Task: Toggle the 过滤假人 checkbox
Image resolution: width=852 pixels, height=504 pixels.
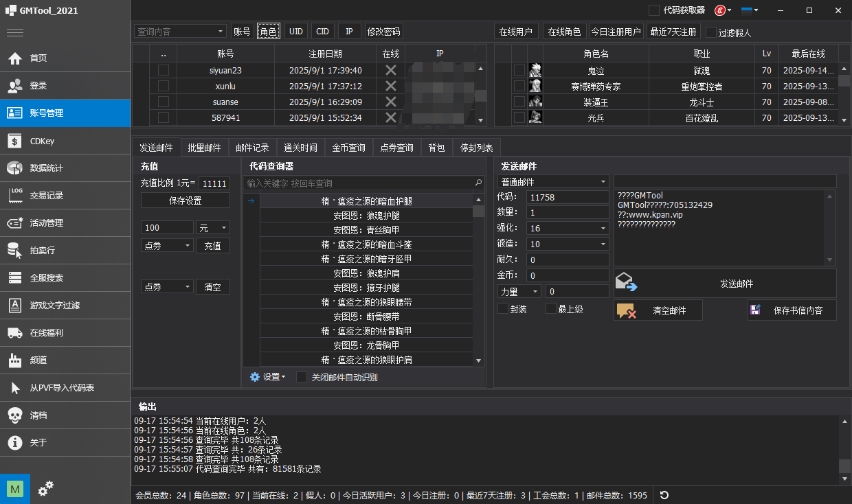Action: coord(711,32)
